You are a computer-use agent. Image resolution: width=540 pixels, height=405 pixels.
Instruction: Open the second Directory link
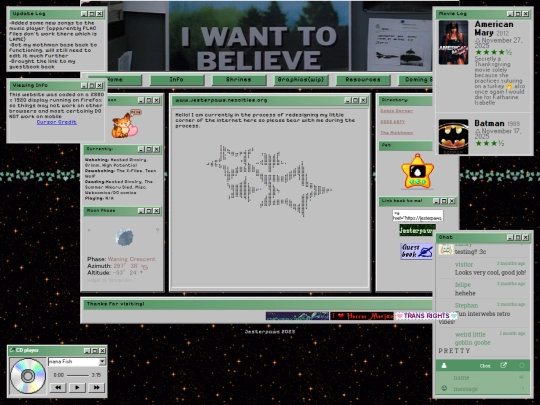pyautogui.click(x=393, y=122)
